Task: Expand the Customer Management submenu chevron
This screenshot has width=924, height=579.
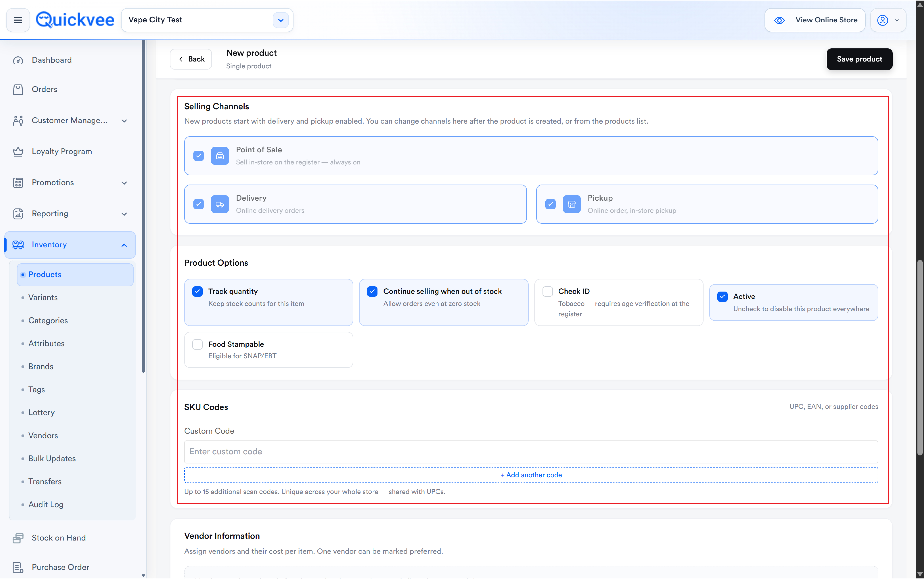Action: coord(124,121)
